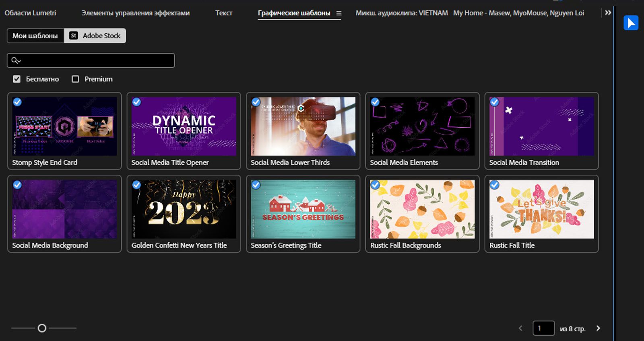The image size is (644, 341).
Task: Click the "Social Media Background" label
Action: point(50,245)
